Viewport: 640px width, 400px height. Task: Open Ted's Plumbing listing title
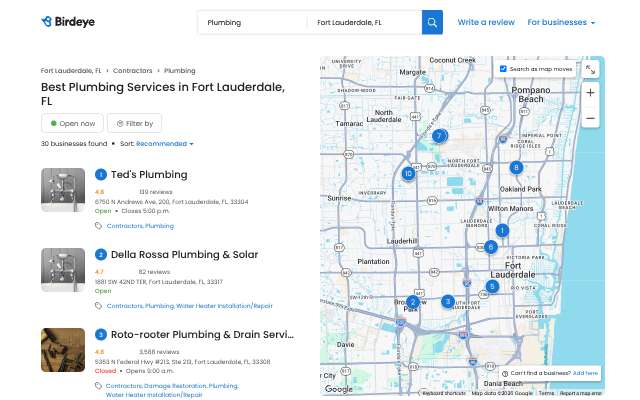pos(149,175)
